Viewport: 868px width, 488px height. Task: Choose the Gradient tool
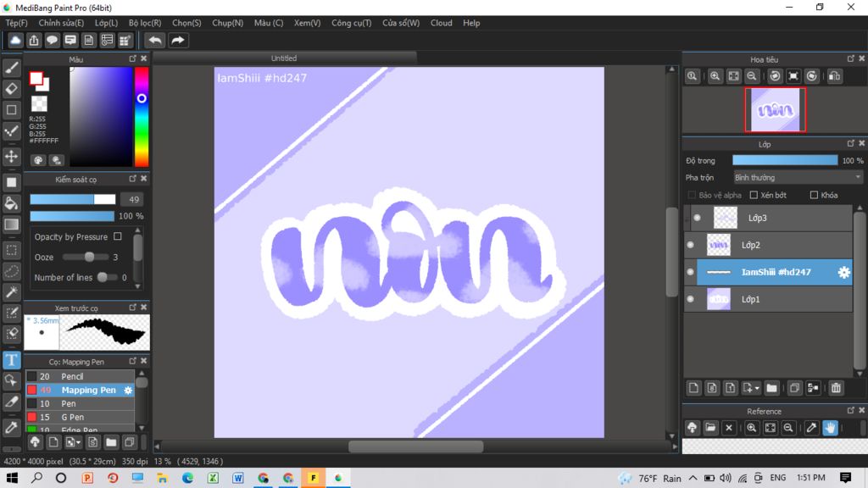[12, 225]
